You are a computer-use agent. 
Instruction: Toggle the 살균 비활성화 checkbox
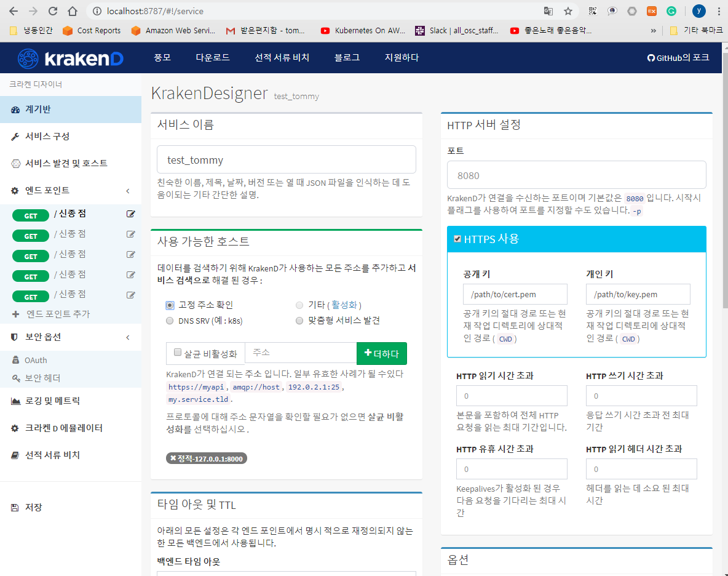coord(177,353)
